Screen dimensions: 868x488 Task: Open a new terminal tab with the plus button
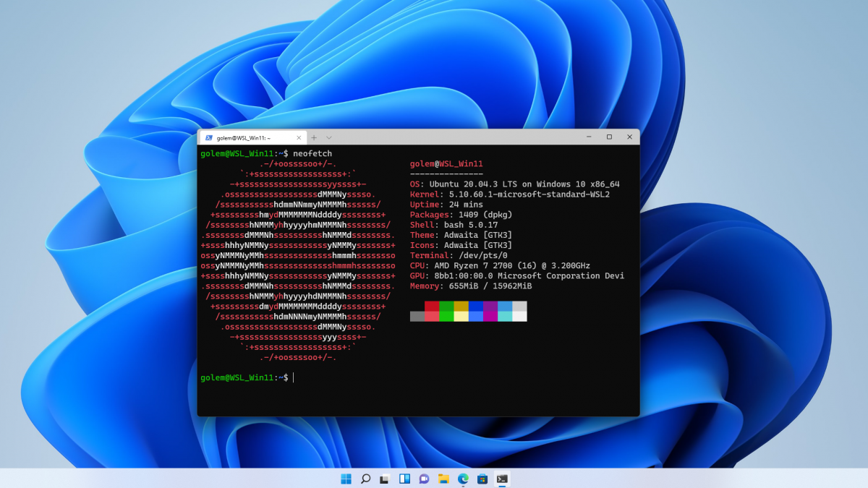point(315,137)
